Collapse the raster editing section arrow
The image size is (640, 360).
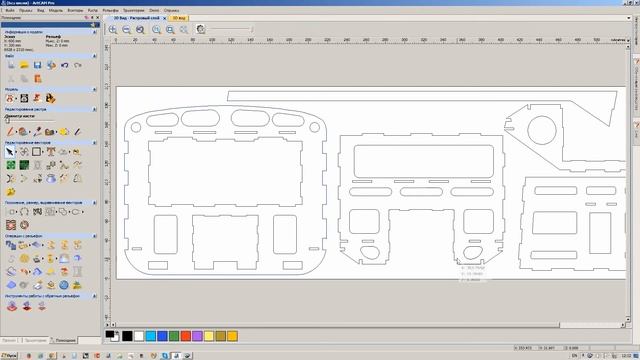point(95,109)
